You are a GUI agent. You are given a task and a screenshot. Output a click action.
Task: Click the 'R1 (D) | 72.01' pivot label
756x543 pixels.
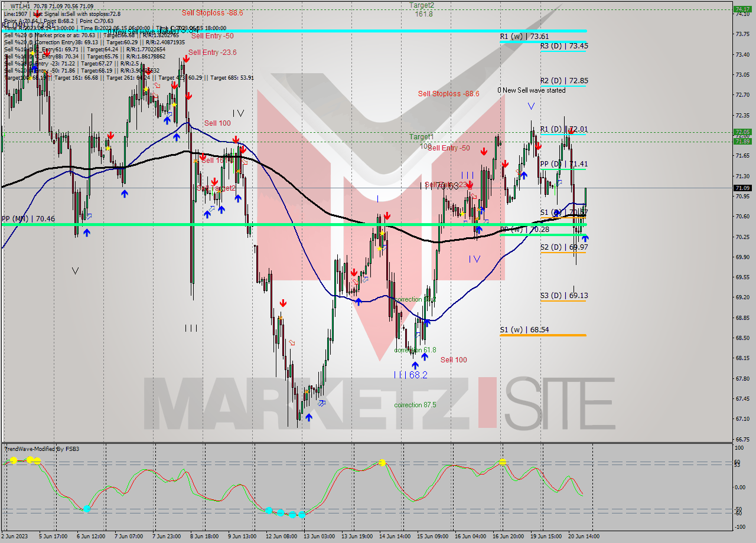564,129
